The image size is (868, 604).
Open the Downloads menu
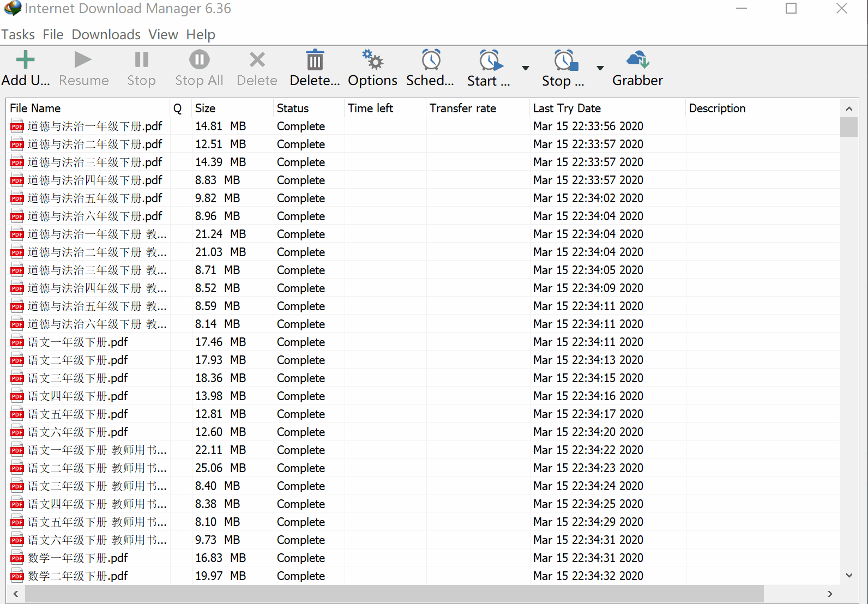pos(106,35)
